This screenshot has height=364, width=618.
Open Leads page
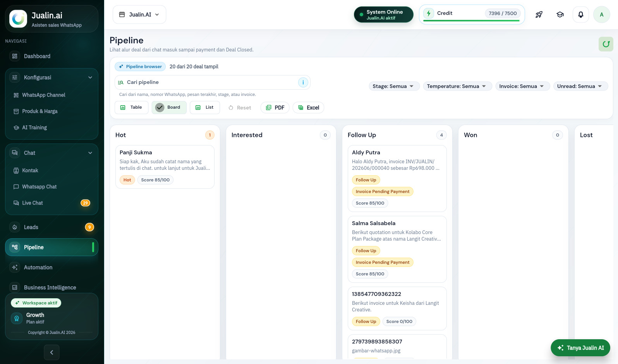pyautogui.click(x=51, y=227)
